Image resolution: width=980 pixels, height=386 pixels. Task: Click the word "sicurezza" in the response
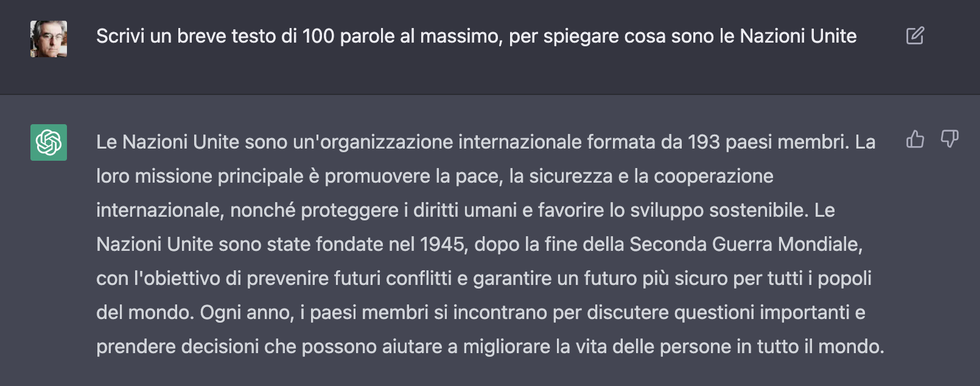tap(570, 177)
